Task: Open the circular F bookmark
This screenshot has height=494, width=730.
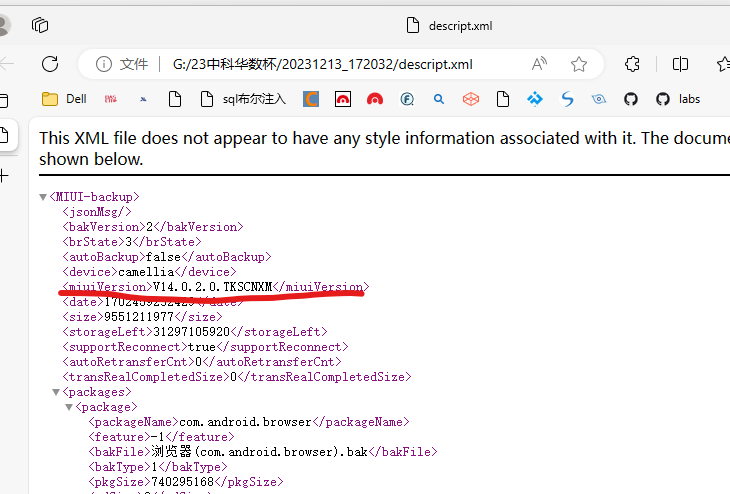Action: 407,99
